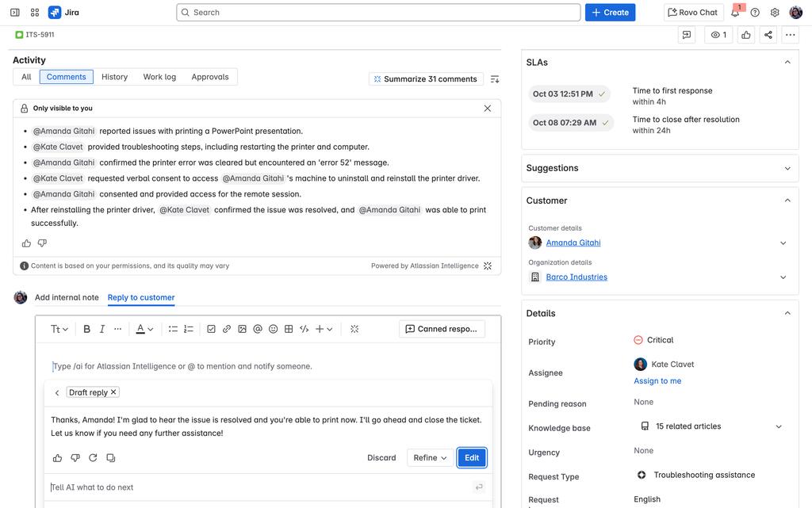Open the insert plus dropdown
The image size is (812, 508).
324,329
